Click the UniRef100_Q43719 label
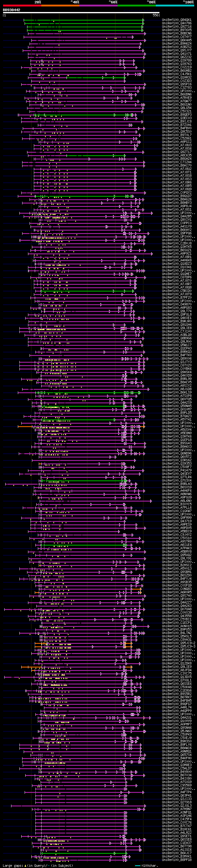The width and height of the screenshot is (197, 868). (177, 521)
